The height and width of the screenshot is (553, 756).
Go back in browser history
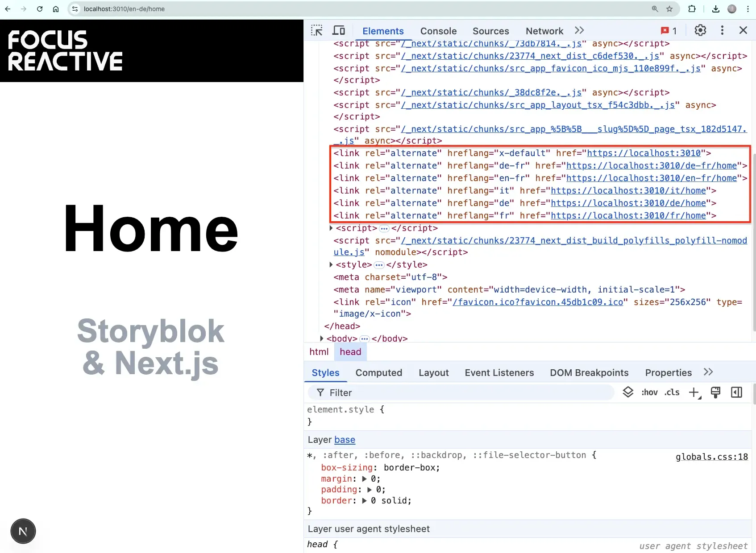click(x=8, y=9)
